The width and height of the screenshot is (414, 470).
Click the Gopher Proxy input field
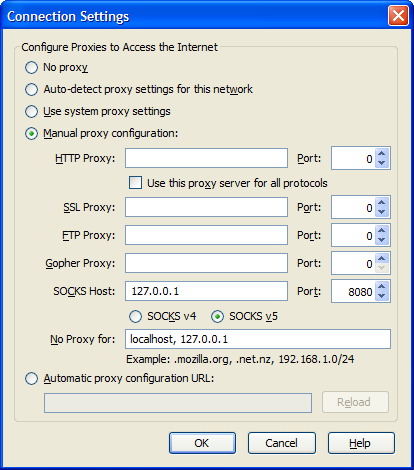pyautogui.click(x=206, y=263)
